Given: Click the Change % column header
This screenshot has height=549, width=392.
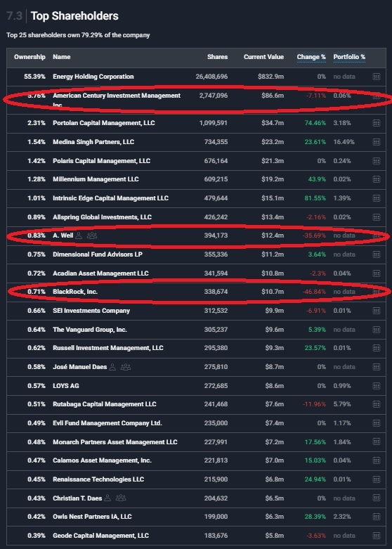Looking at the screenshot, I should click(311, 57).
